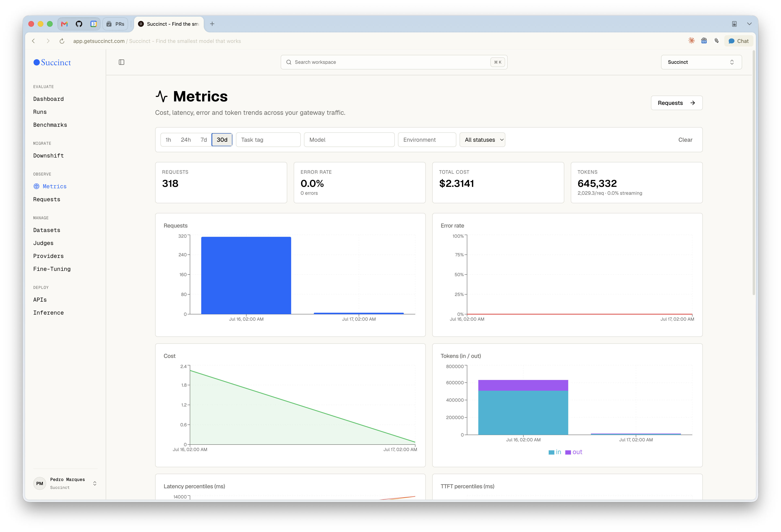Click the '0 errors' text

tap(309, 193)
